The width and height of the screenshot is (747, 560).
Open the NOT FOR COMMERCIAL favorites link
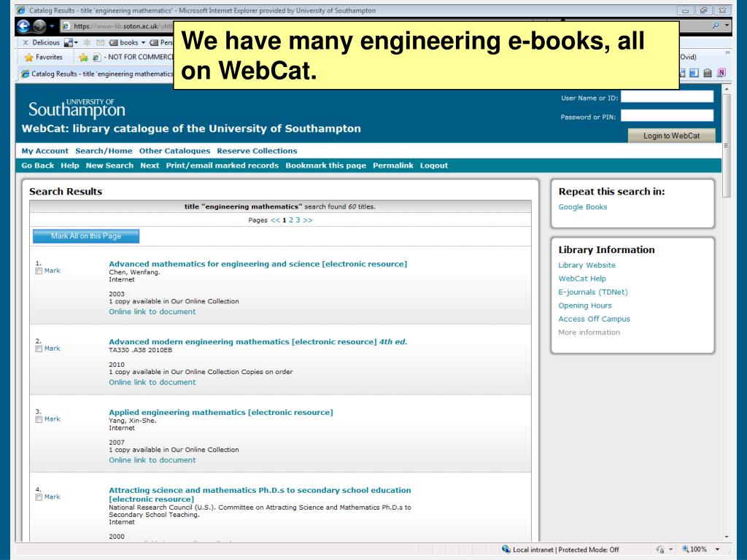click(133, 57)
